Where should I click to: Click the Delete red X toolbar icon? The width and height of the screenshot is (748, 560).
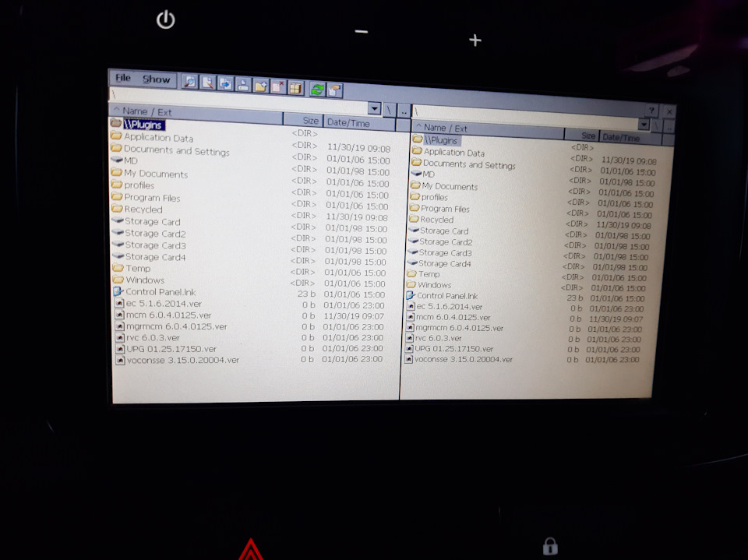(x=278, y=86)
